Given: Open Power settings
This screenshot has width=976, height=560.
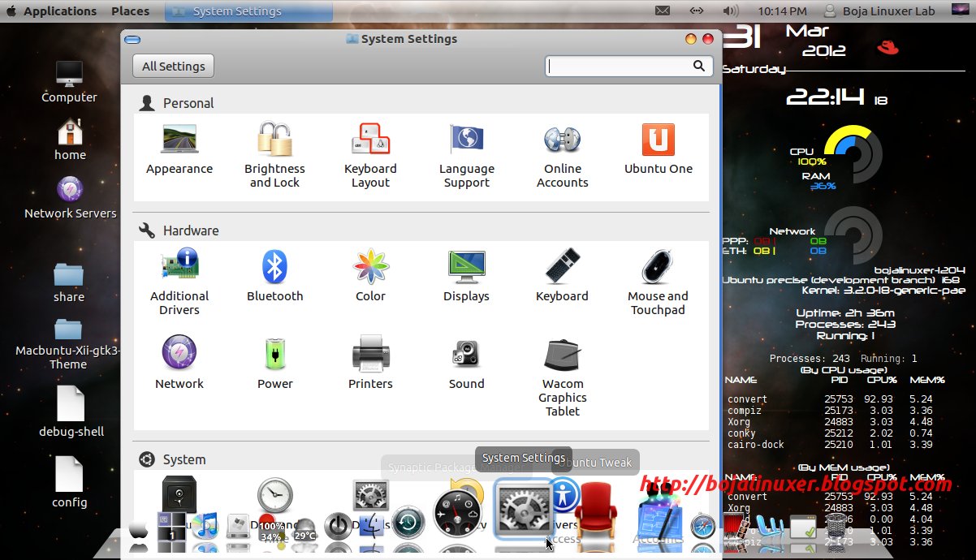Looking at the screenshot, I should (x=274, y=357).
